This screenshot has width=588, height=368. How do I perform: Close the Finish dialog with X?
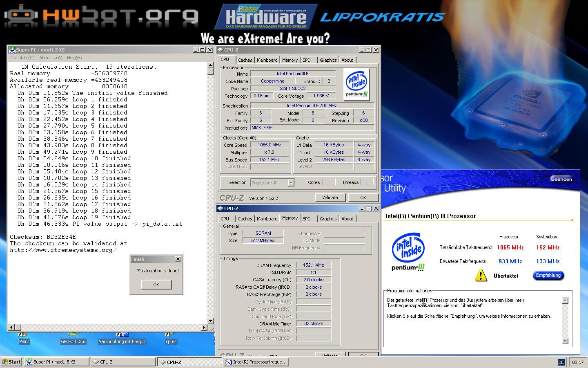178,259
